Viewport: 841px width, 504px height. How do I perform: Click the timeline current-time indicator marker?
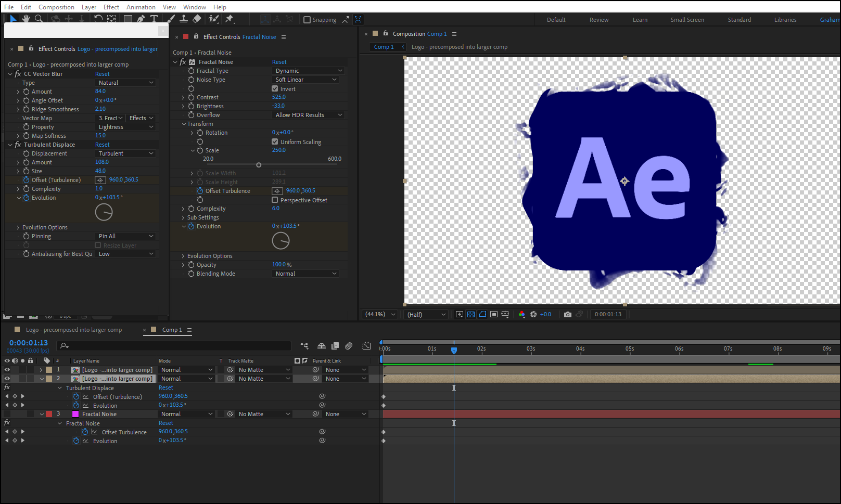click(x=454, y=350)
